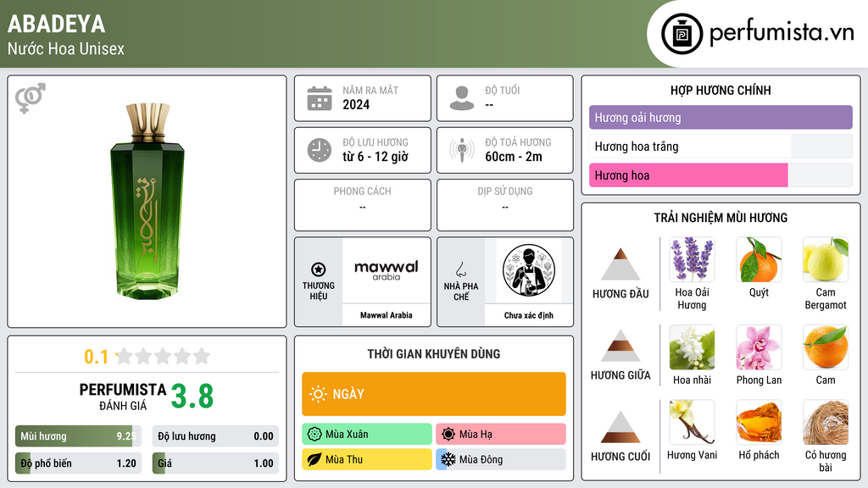Click the Dịp sử dụng occasion card
The height and width of the screenshot is (488, 868).
pyautogui.click(x=505, y=205)
